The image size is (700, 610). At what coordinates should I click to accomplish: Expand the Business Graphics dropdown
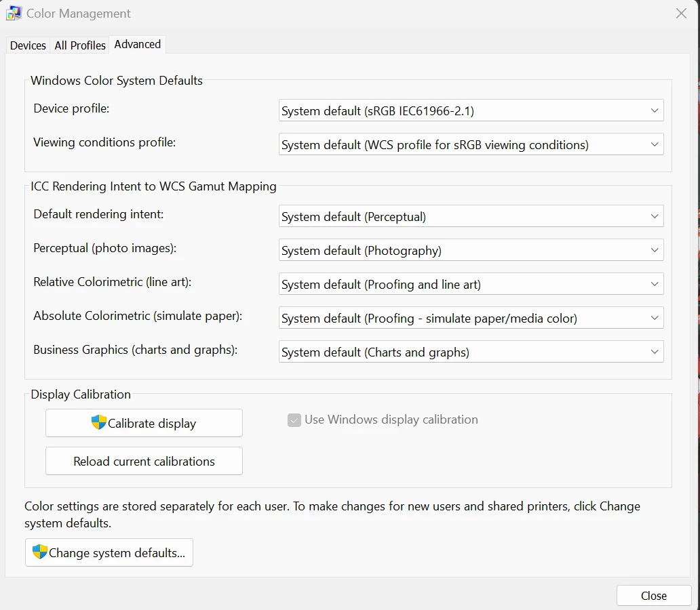[x=471, y=352]
